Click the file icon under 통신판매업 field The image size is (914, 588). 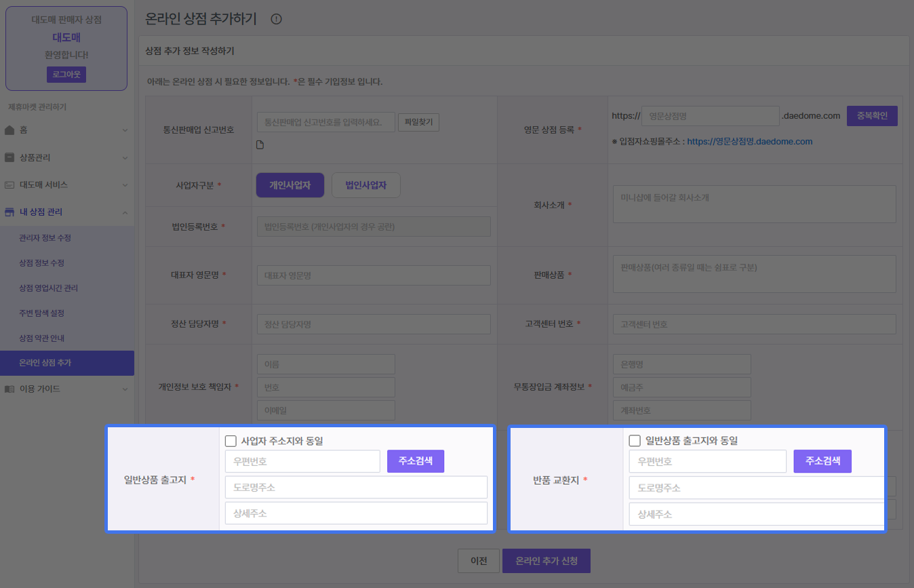[260, 144]
